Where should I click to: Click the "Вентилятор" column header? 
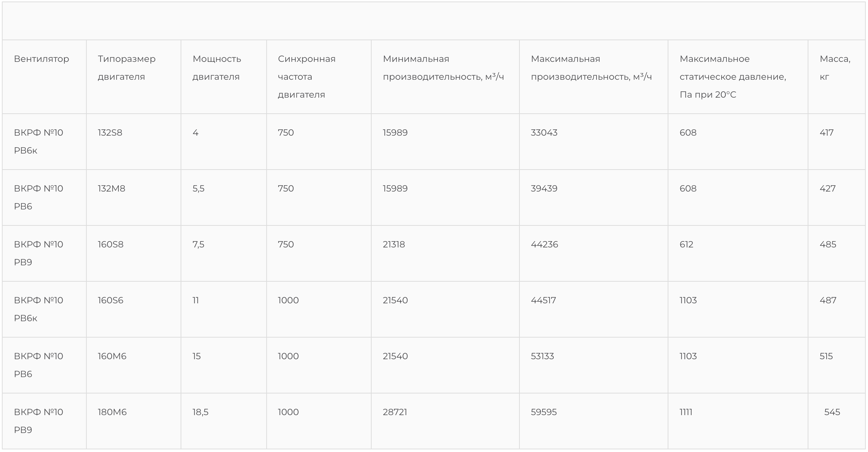pyautogui.click(x=41, y=59)
